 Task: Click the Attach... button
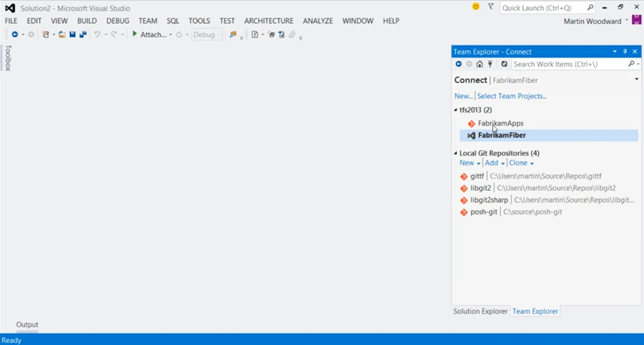point(150,35)
